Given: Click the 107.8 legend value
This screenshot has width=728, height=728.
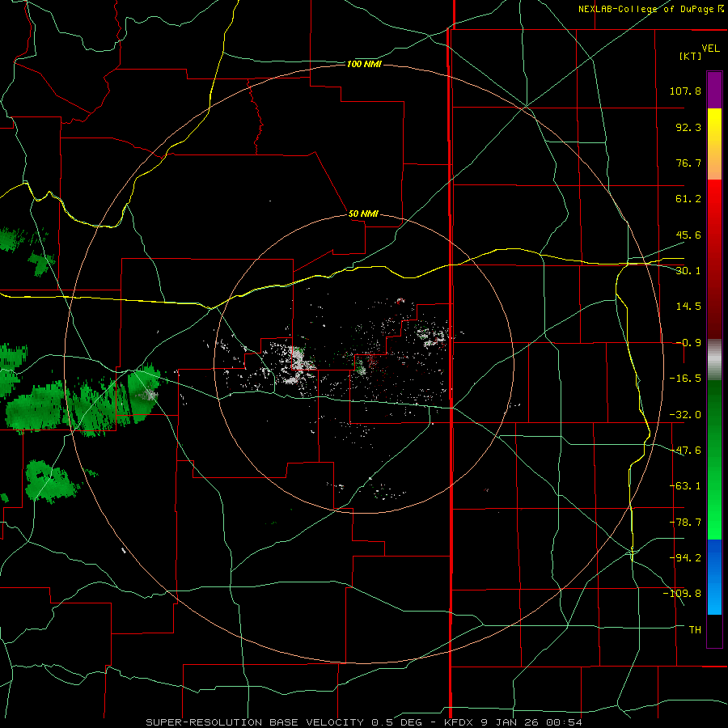Looking at the screenshot, I should click(685, 91).
